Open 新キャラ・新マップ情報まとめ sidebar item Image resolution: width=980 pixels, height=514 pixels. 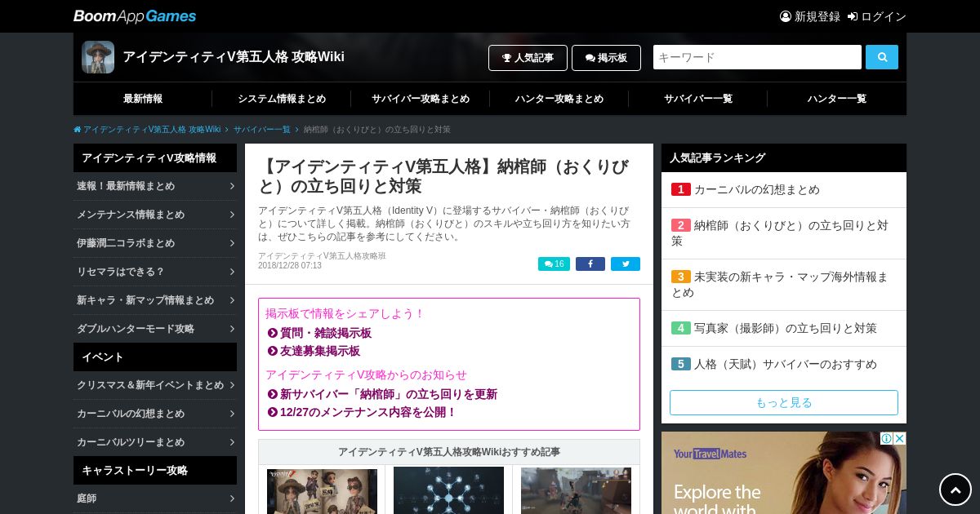155,300
